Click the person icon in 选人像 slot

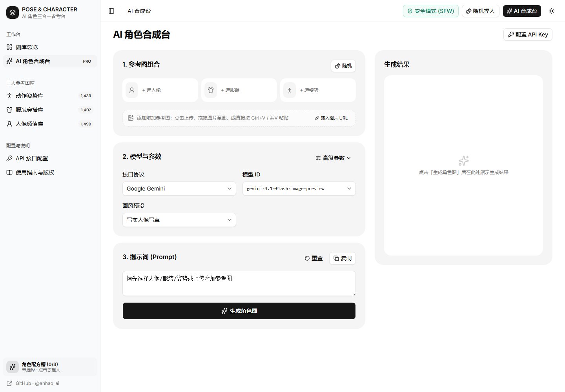point(132,90)
